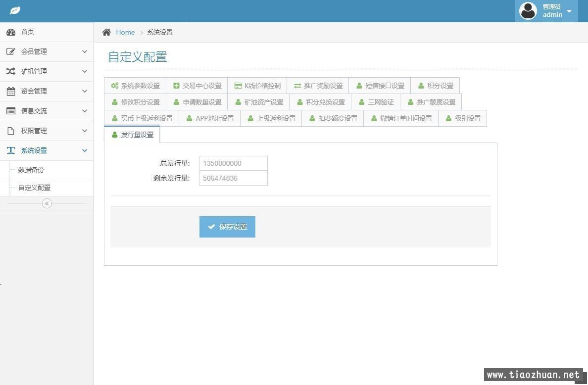588x385 pixels.
Task: Click the 资金管理 calendar icon
Action: coord(11,91)
